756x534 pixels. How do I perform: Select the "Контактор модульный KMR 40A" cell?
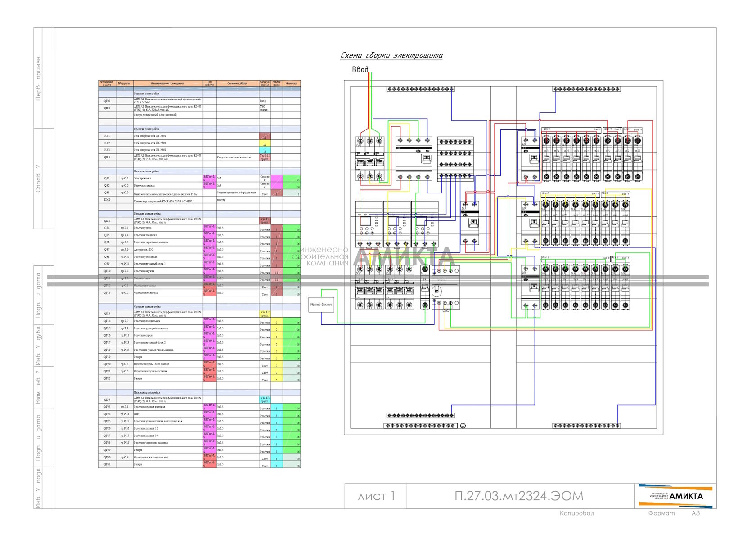pos(168,200)
